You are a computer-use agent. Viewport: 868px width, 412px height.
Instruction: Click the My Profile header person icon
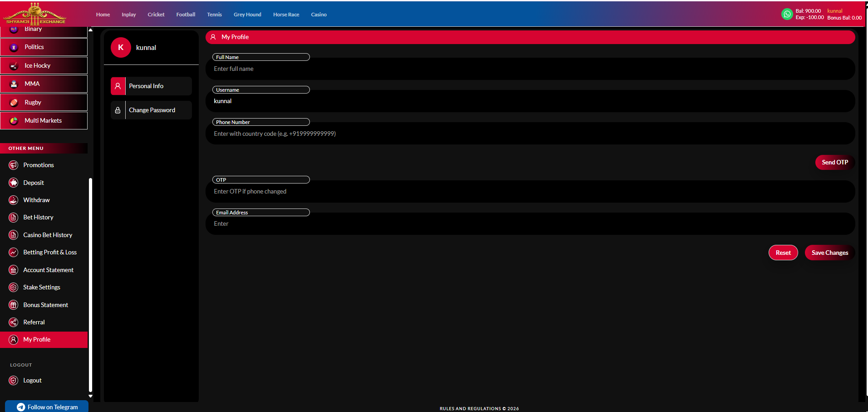(x=213, y=37)
